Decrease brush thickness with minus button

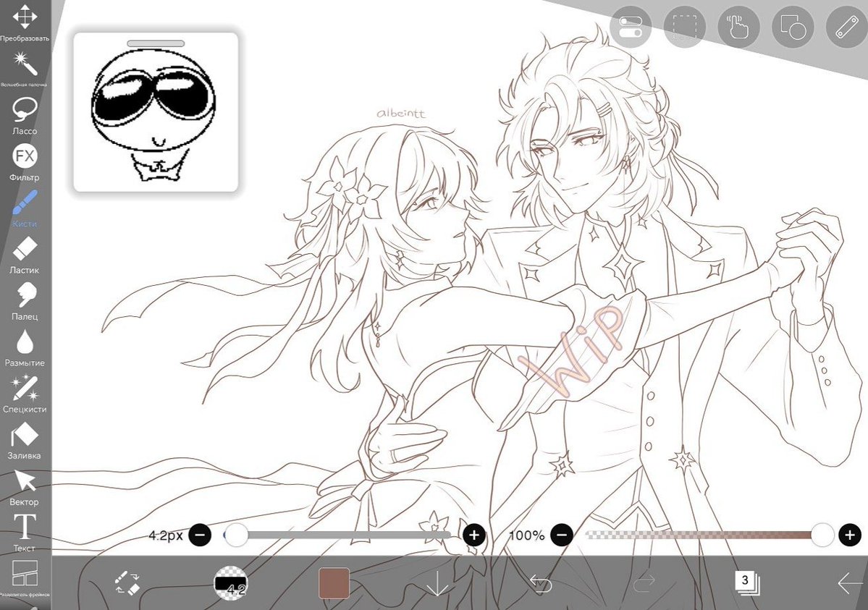pyautogui.click(x=201, y=535)
